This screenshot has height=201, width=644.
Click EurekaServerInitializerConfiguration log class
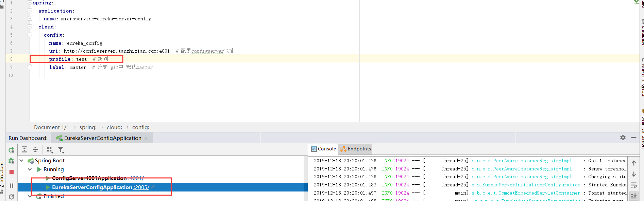click(526, 185)
